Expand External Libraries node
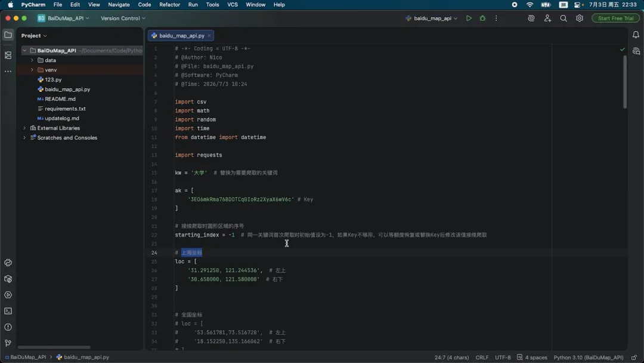Screen dimensions: 644x363 coord(24,128)
